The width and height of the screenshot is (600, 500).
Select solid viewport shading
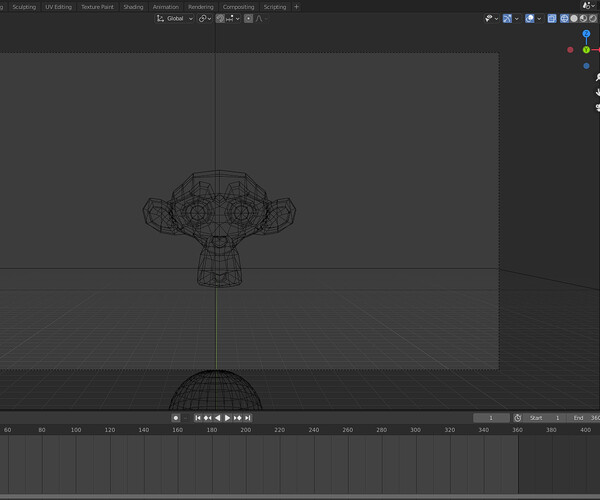click(574, 18)
